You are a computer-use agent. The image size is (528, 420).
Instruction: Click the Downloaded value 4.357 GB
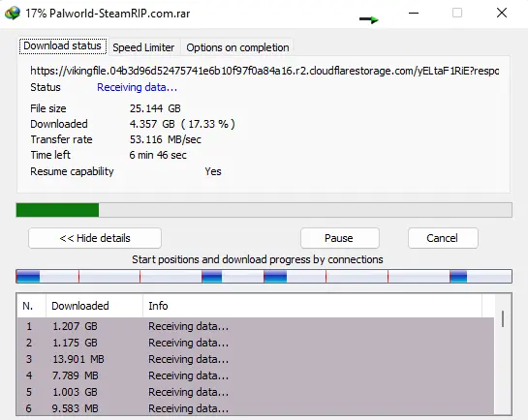(182, 124)
